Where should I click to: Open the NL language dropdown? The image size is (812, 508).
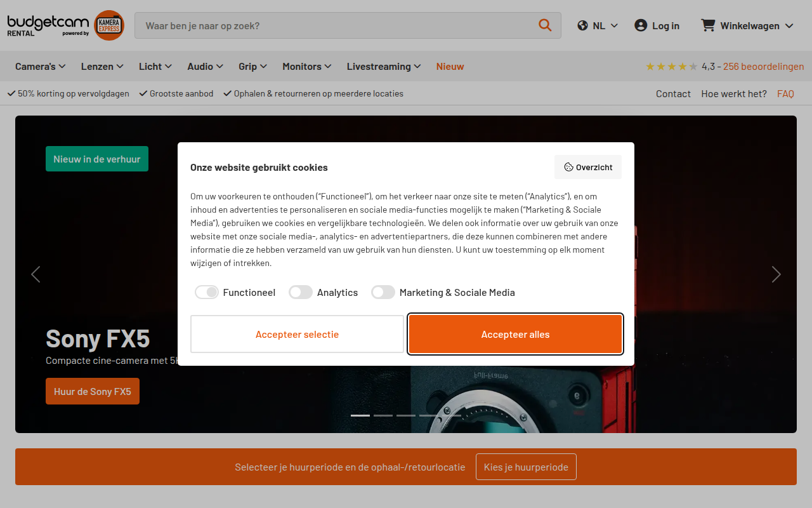(598, 25)
